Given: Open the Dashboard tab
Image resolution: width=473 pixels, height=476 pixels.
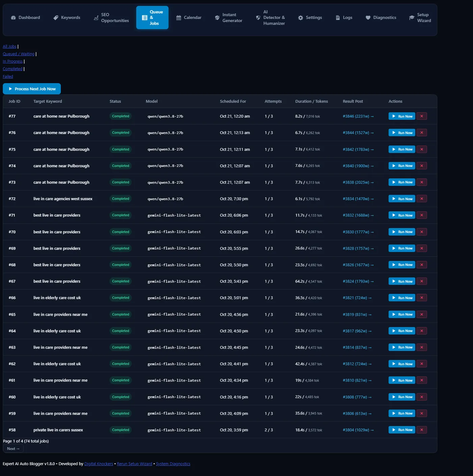Looking at the screenshot, I should (x=25, y=18).
